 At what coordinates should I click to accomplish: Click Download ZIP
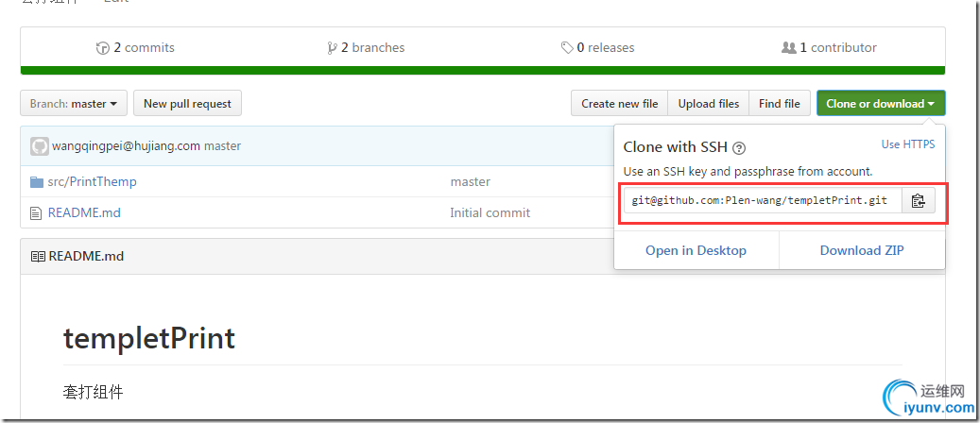(x=862, y=250)
